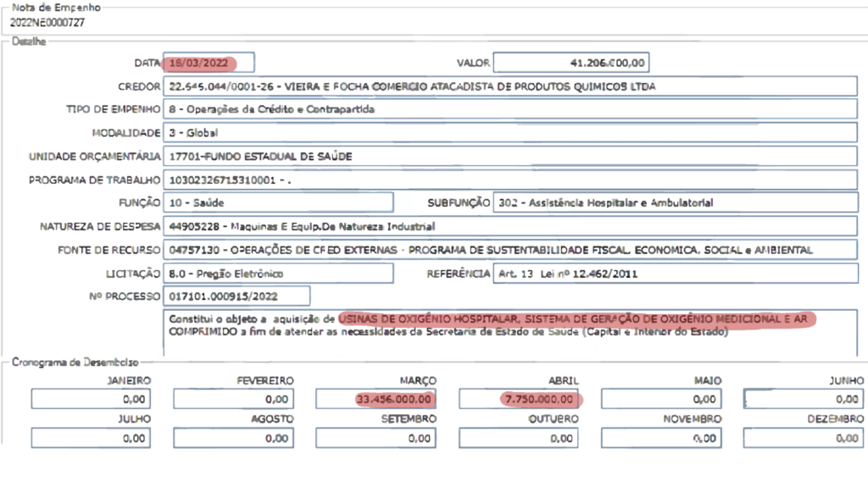Click the DATA field showing 18/03/2022

click(209, 64)
